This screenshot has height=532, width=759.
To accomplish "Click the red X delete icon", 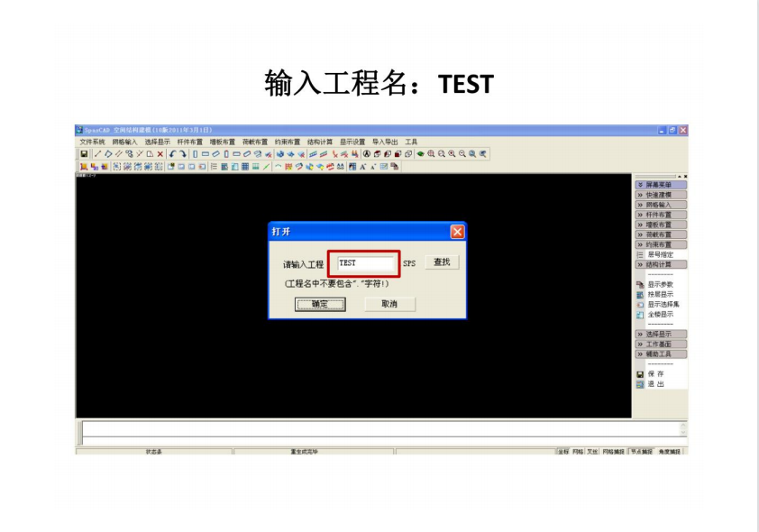I will (x=160, y=154).
